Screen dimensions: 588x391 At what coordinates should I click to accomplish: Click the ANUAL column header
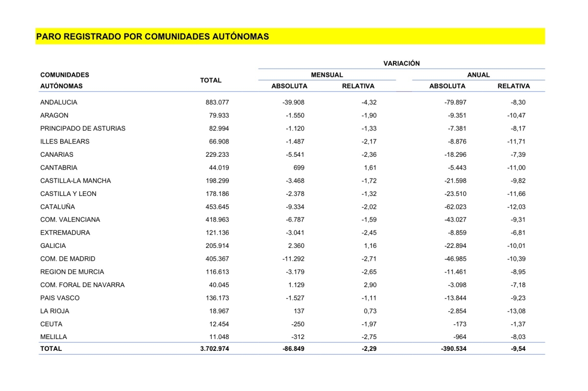478,75
